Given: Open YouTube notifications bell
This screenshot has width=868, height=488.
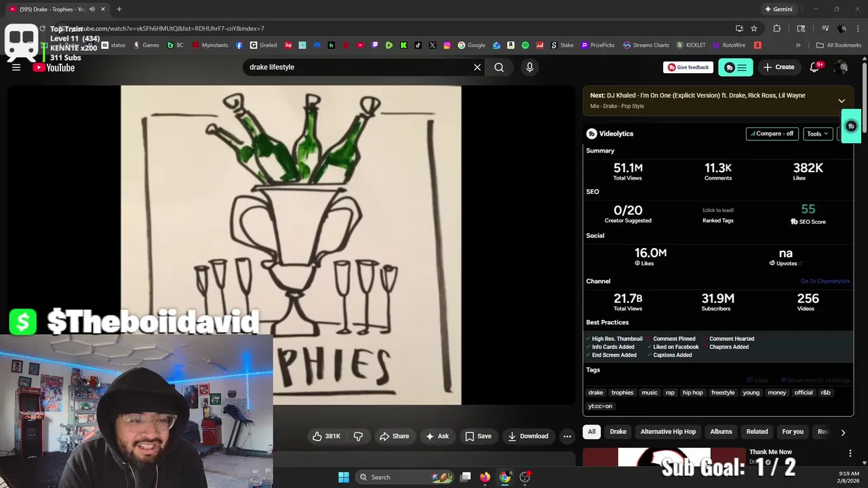Looking at the screenshot, I should (x=816, y=67).
